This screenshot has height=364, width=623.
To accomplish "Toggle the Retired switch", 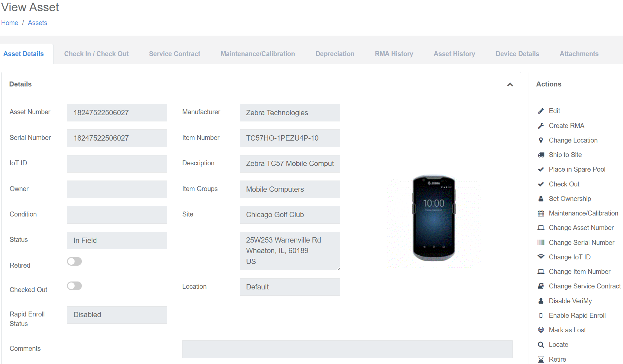I will point(74,261).
